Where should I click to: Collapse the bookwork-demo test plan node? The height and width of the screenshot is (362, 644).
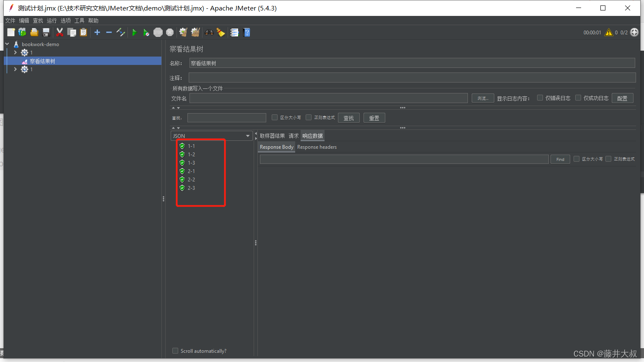pos(7,44)
